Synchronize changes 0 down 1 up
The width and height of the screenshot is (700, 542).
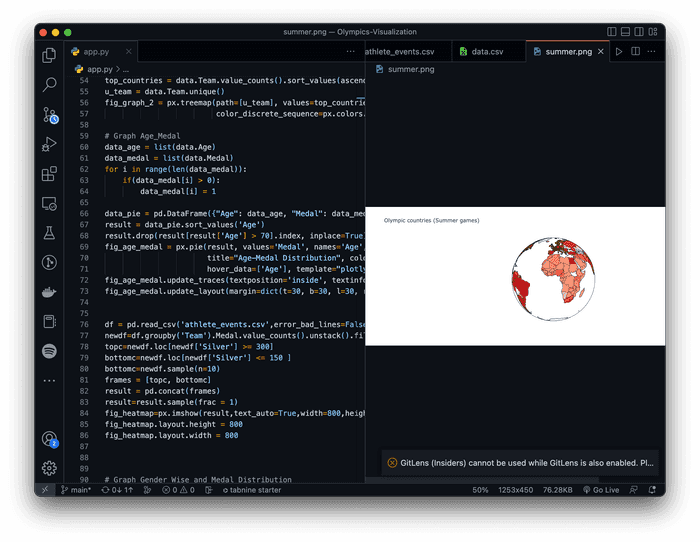point(117,490)
